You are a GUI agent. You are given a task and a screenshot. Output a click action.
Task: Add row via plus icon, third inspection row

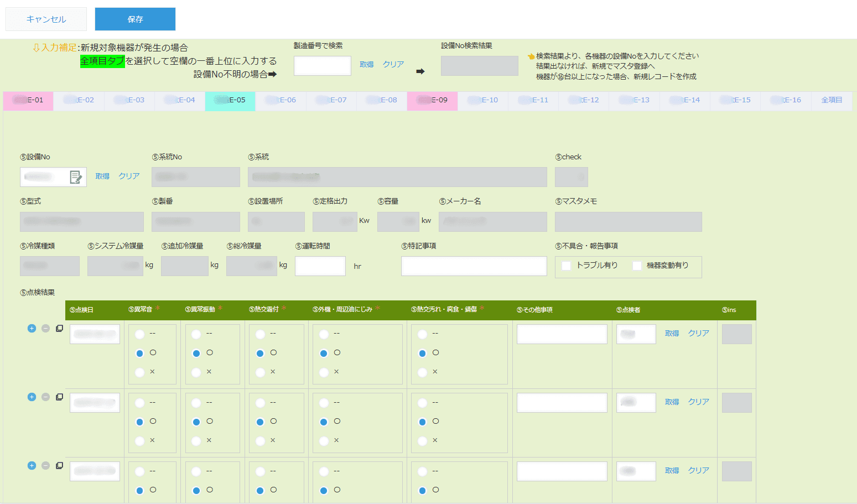point(32,465)
